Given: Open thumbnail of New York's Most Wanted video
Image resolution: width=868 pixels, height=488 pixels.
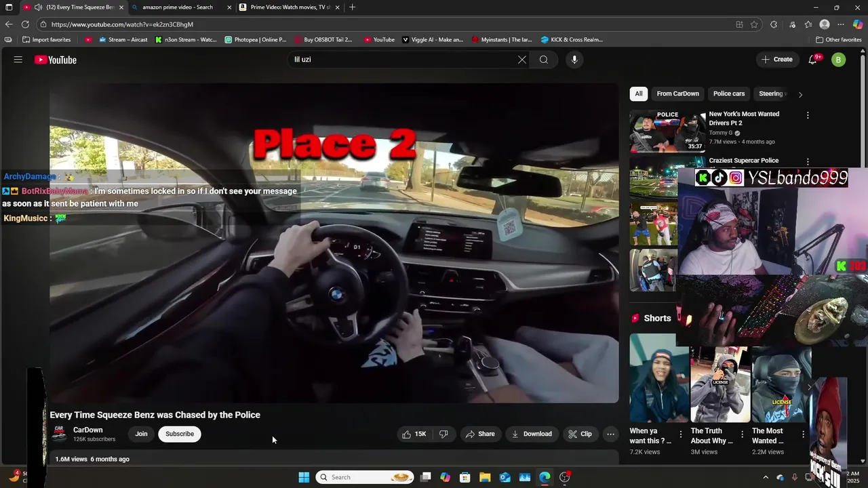Looking at the screenshot, I should click(667, 131).
